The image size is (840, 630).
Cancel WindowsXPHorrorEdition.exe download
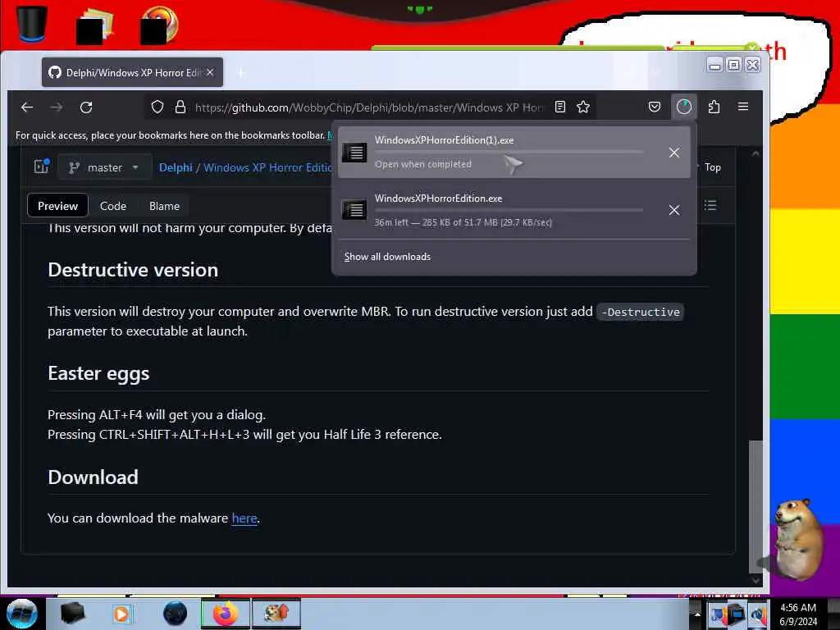click(674, 210)
